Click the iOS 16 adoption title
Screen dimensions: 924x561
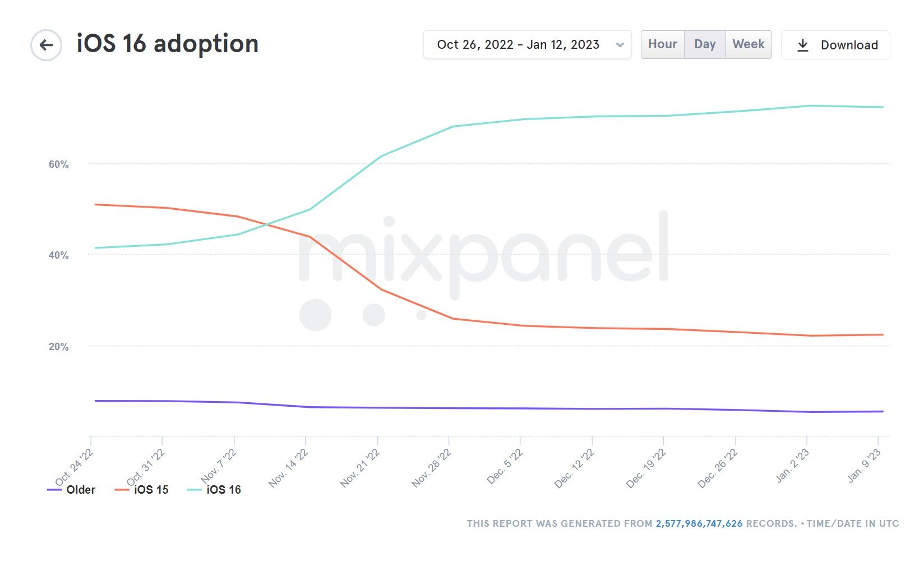[x=167, y=44]
